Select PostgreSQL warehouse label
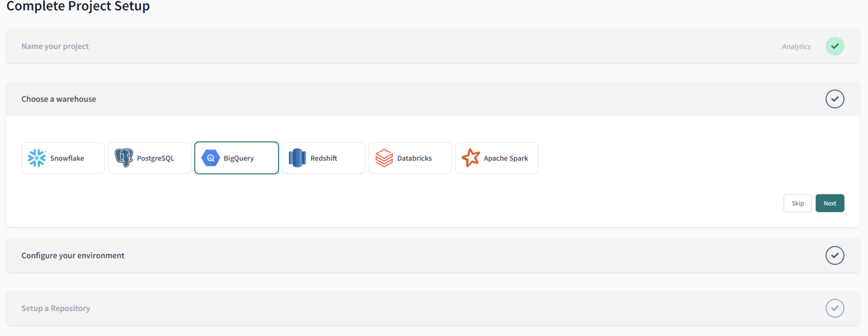 pyautogui.click(x=155, y=158)
